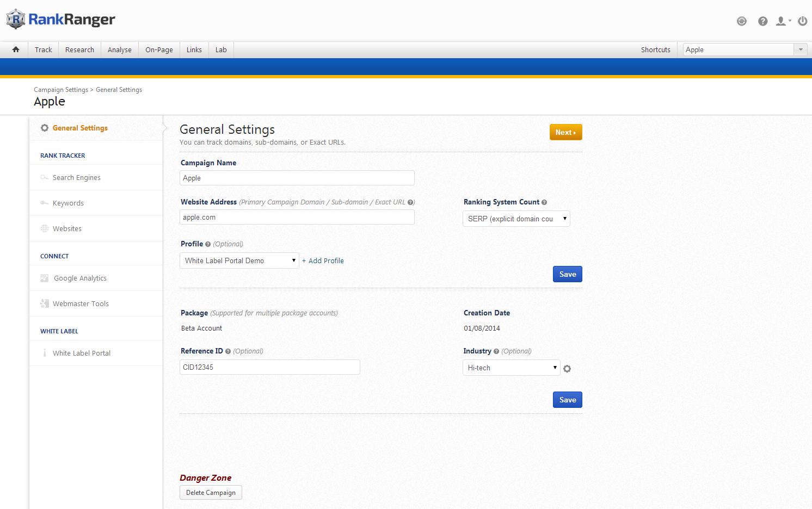Click the gear icon next to Industry
This screenshot has height=509, width=812.
(567, 369)
